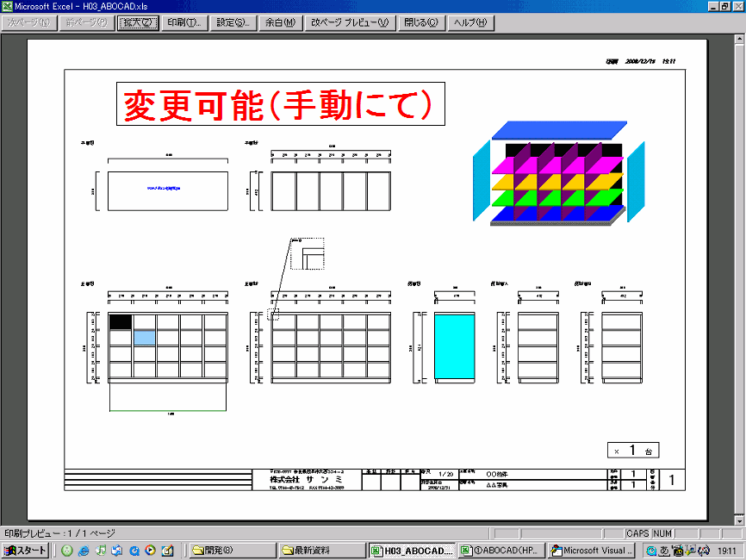The height and width of the screenshot is (560, 746).
Task: Click vertical scrollbar up arrow
Action: (x=740, y=40)
